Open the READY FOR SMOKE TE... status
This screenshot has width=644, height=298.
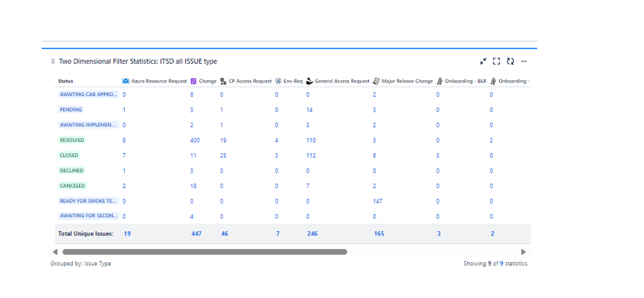coord(89,201)
